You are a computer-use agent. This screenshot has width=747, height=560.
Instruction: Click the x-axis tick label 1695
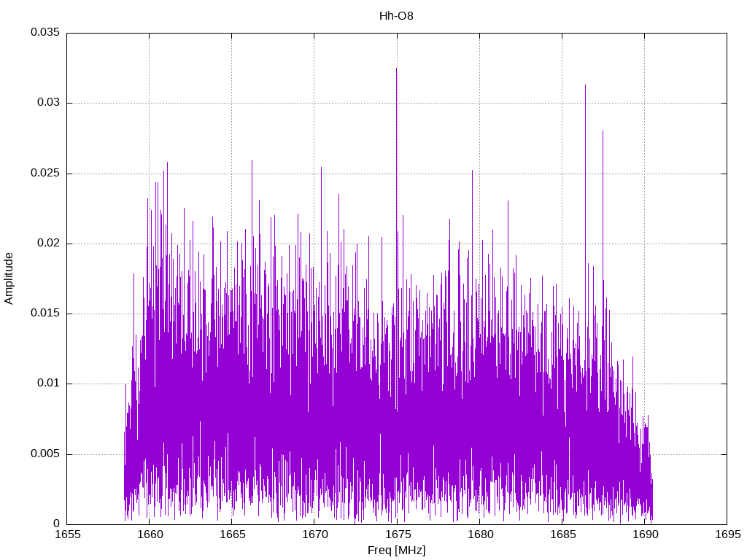tap(727, 534)
